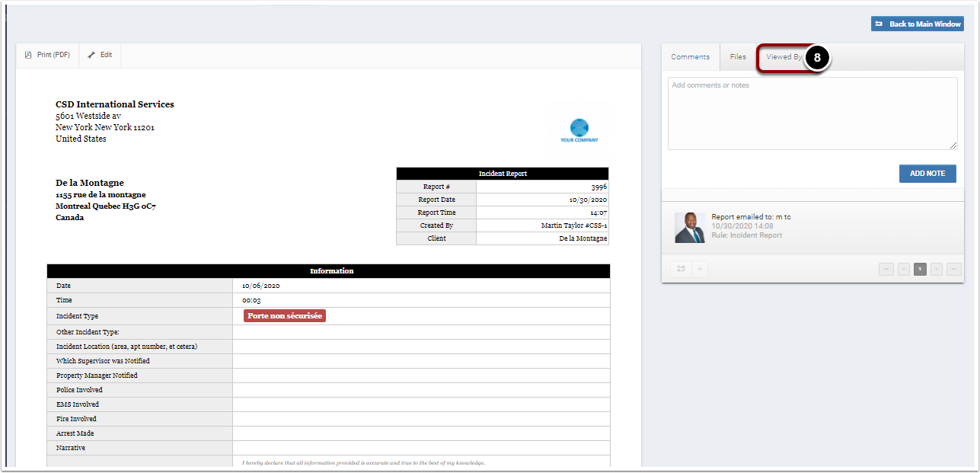Click the Porte non sécurisée incident tag
This screenshot has height=473, width=980.
coord(285,316)
